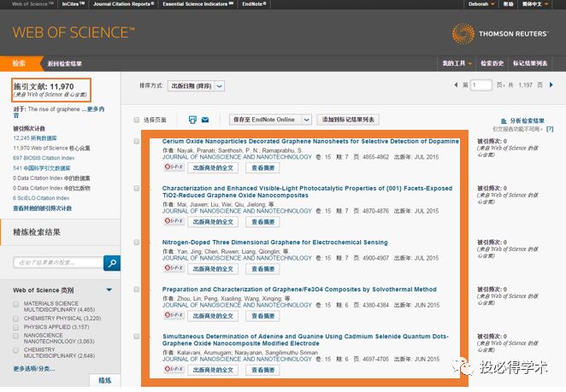
Task: Click S-F-X icon for TiO2-Reduced Graphene article
Action: 174,221
